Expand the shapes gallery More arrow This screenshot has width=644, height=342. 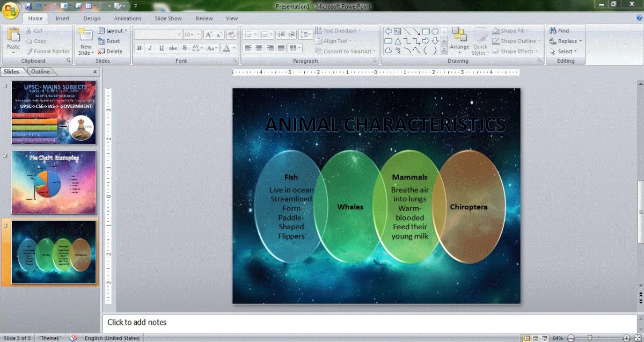(x=444, y=51)
